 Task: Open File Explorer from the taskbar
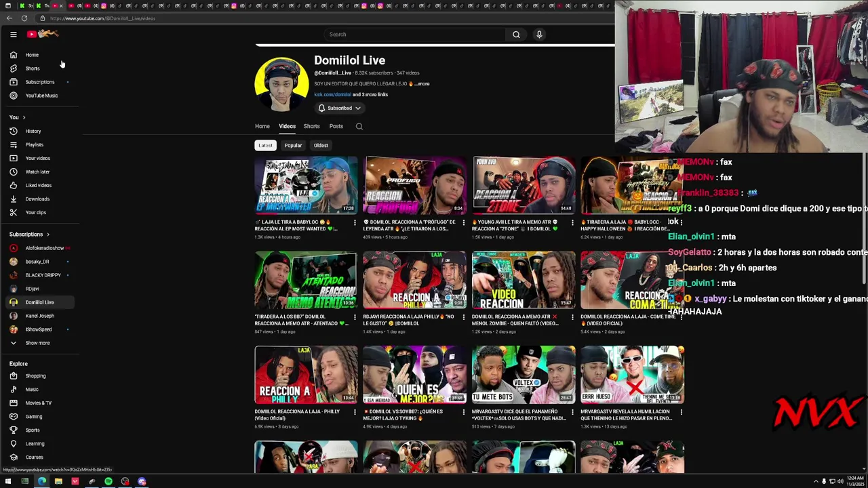tap(58, 481)
